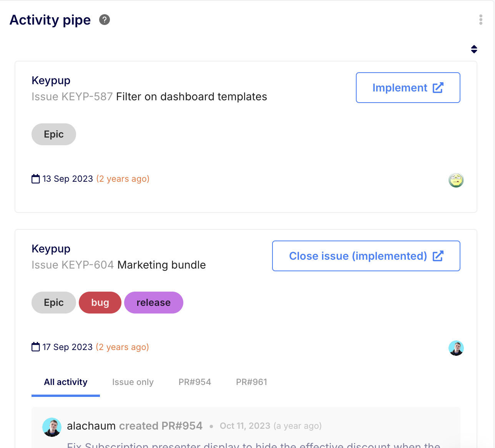Click the calendar icon beside 17 Sep 2023
This screenshot has height=448, width=495.
point(36,347)
